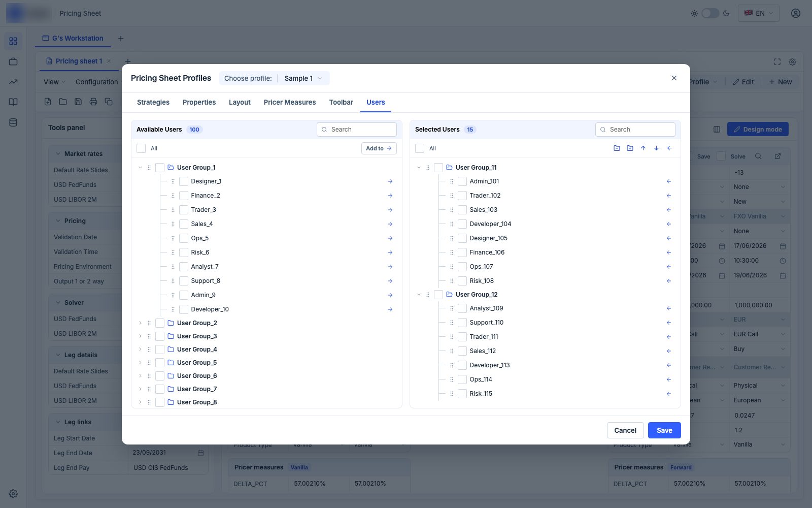Click the dashboard grid icon in sidebar
The image size is (812, 508).
click(x=13, y=41)
